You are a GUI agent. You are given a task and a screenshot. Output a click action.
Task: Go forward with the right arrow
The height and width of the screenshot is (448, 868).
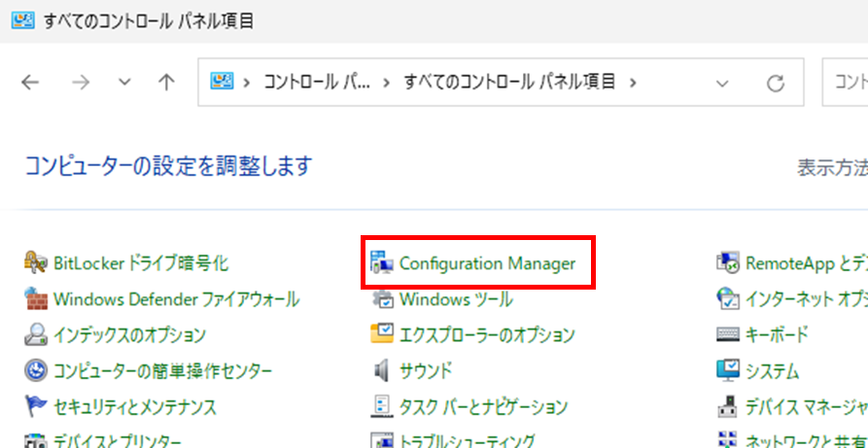coord(81,83)
